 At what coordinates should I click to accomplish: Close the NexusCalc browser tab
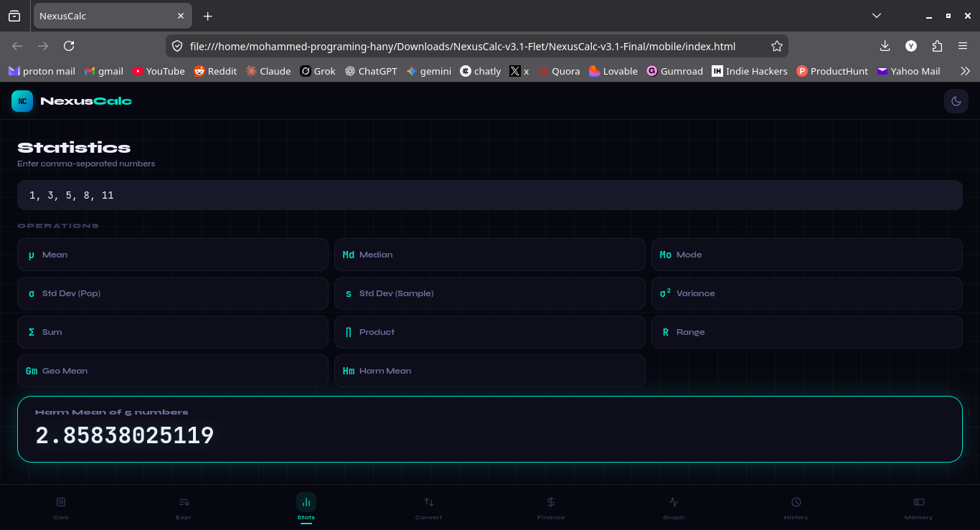[x=181, y=16]
